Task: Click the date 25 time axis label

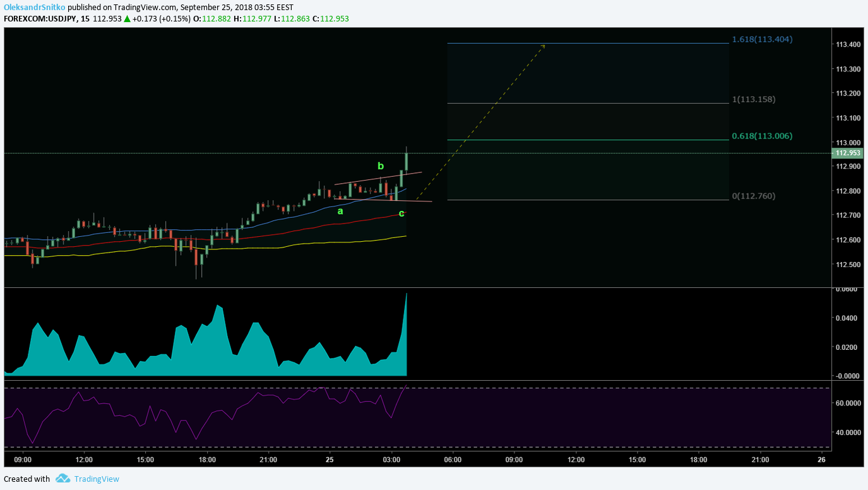Action: point(330,460)
